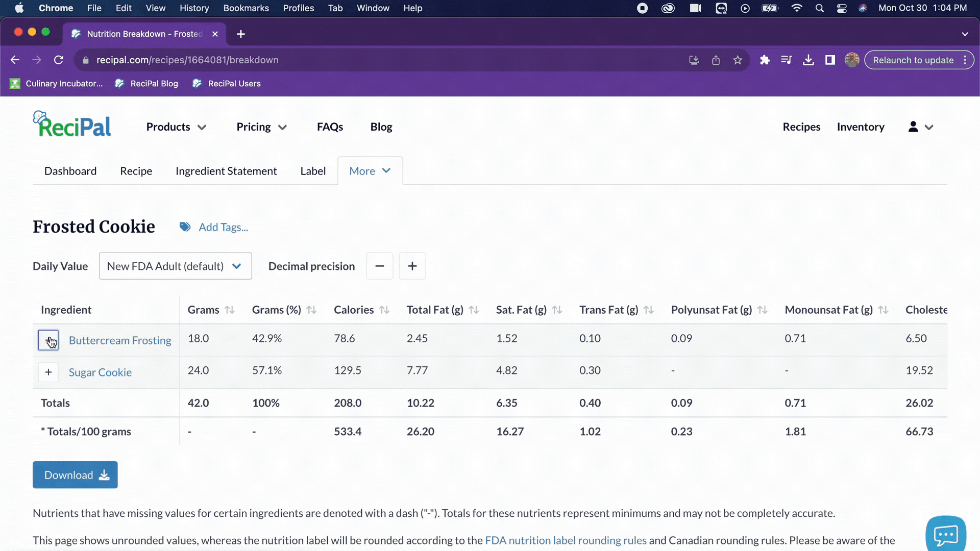
Task: Sort table by Calories column arrows
Action: pyautogui.click(x=384, y=310)
